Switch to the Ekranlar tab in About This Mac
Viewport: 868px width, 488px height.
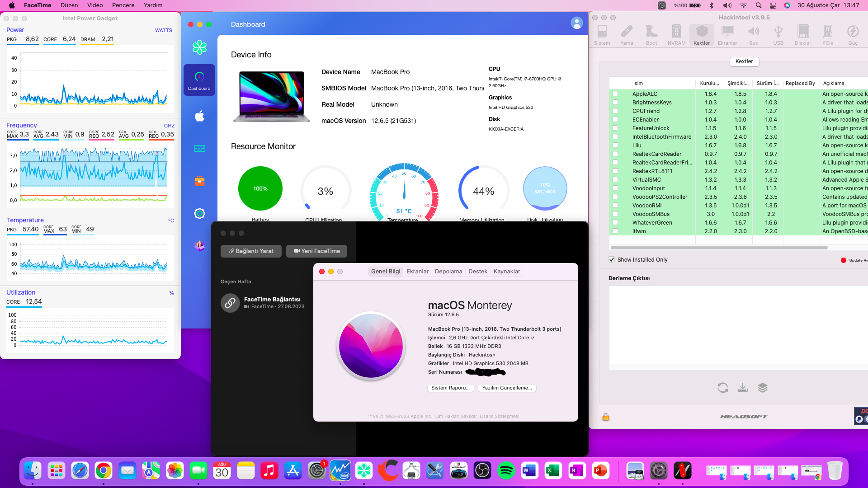click(x=417, y=272)
